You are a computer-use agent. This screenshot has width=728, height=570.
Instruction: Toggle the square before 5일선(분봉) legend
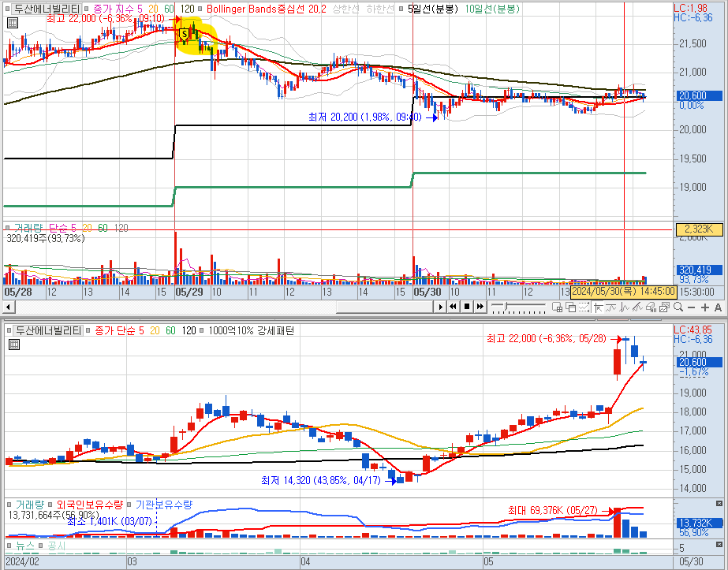pos(401,9)
